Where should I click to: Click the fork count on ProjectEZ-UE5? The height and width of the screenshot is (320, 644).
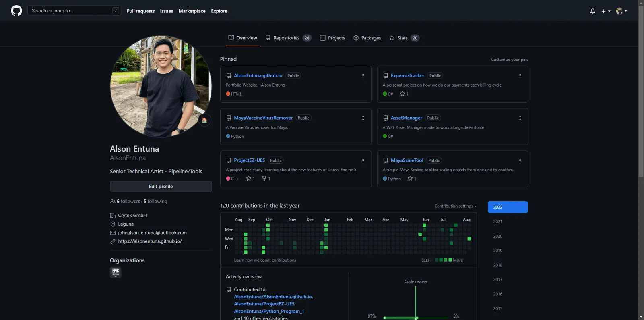[266, 179]
